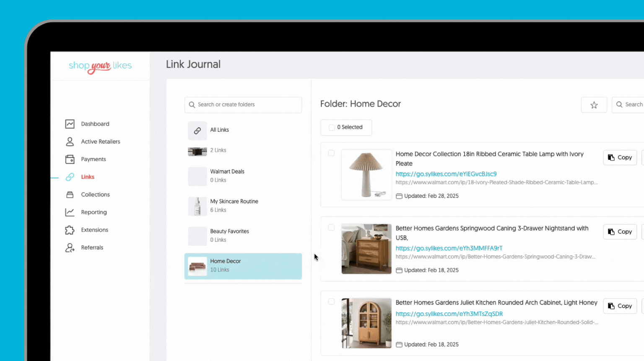Click the Walmart Deals blank folder thumbnail
This screenshot has width=644, height=361.
tap(197, 176)
